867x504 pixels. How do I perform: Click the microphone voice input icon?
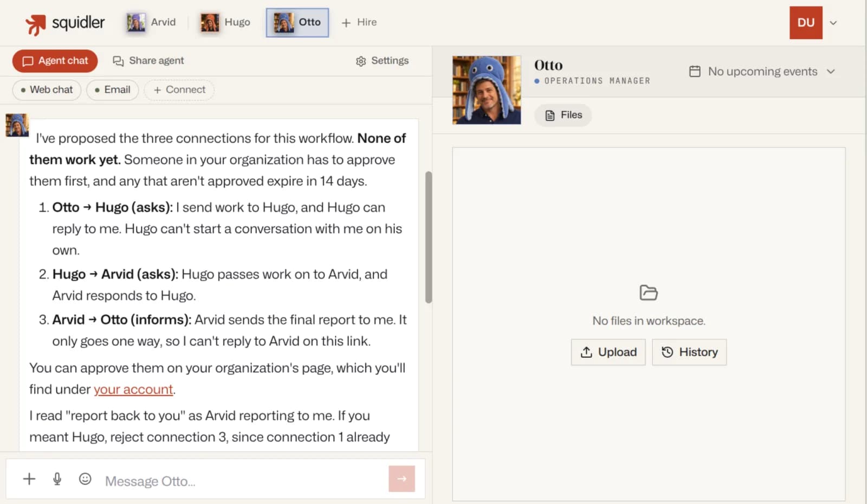click(57, 479)
